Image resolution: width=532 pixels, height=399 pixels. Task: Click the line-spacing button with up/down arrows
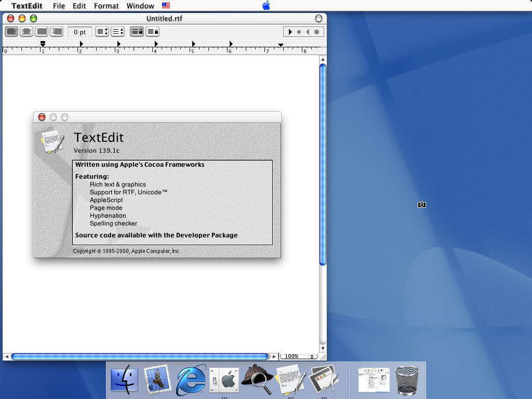118,32
